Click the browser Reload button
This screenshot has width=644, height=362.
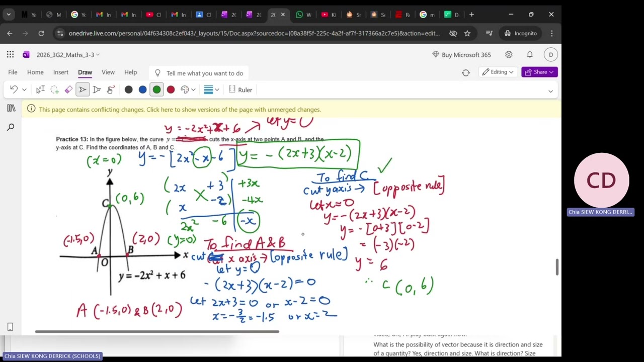tap(41, 33)
